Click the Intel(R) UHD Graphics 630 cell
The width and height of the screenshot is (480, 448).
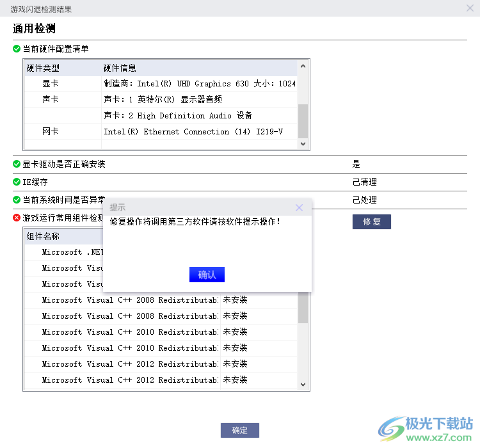coord(200,84)
